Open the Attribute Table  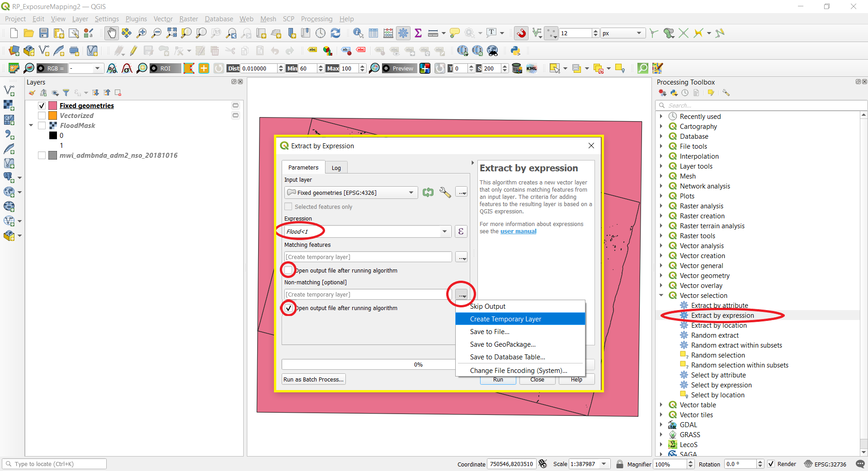(373, 33)
